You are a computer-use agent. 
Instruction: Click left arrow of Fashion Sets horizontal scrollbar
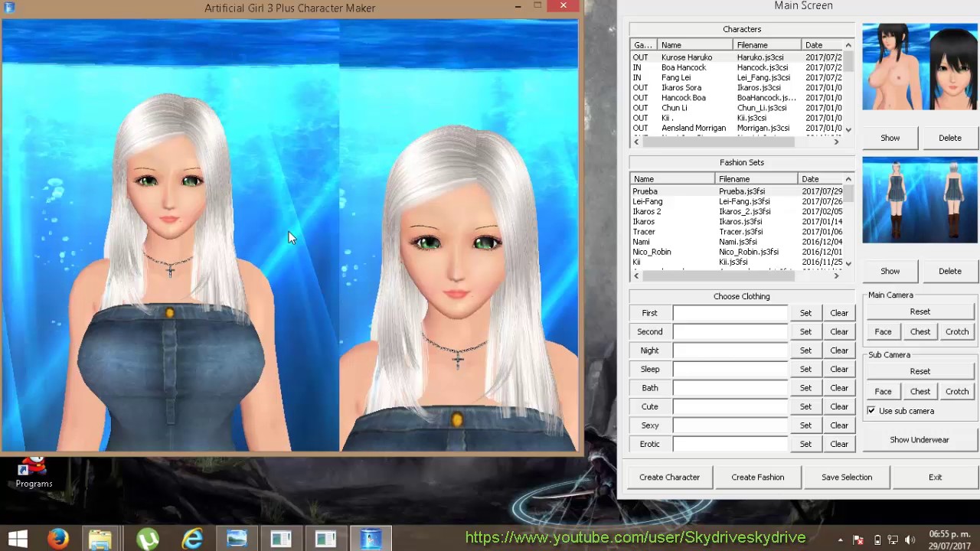[x=636, y=275]
